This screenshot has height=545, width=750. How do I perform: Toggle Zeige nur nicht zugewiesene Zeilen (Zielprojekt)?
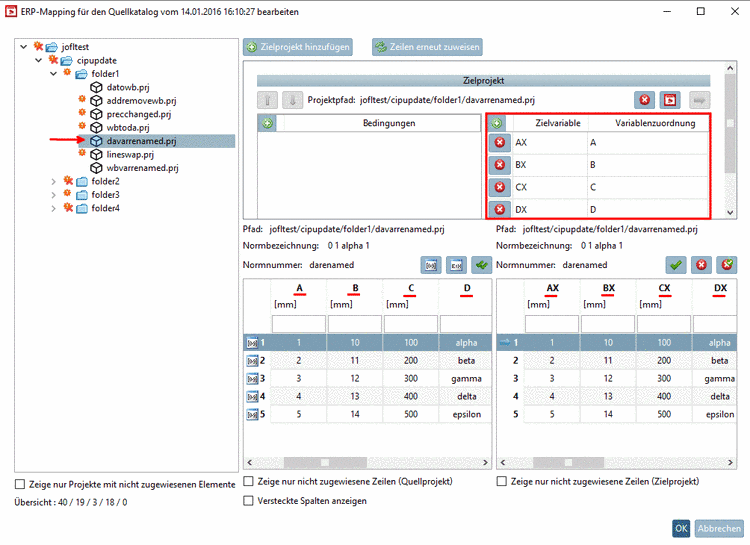point(502,481)
